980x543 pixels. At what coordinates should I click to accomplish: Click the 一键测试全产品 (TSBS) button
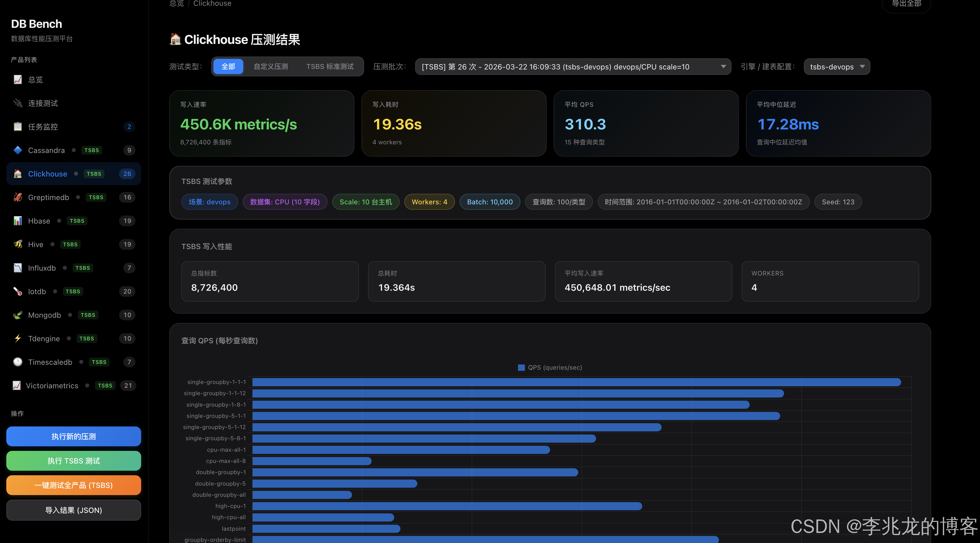coord(73,485)
